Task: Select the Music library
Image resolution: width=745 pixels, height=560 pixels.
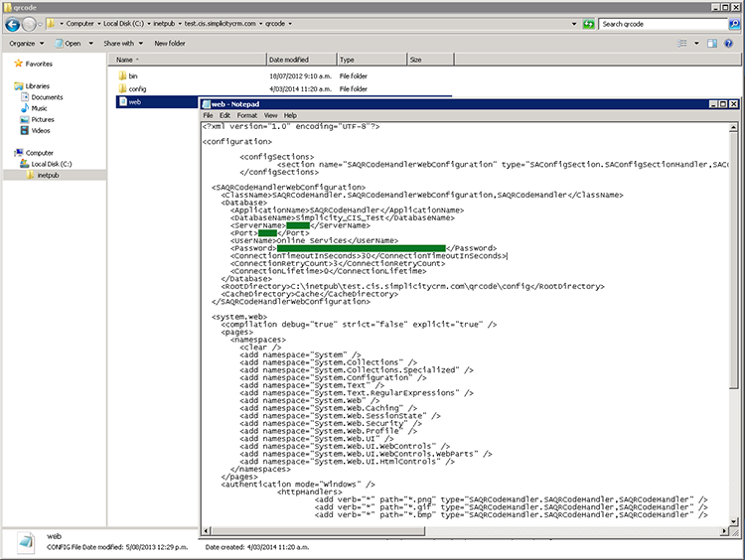Action: click(39, 108)
